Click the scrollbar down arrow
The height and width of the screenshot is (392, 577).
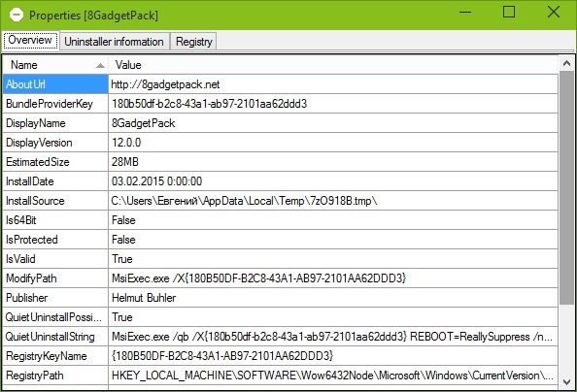(x=566, y=382)
